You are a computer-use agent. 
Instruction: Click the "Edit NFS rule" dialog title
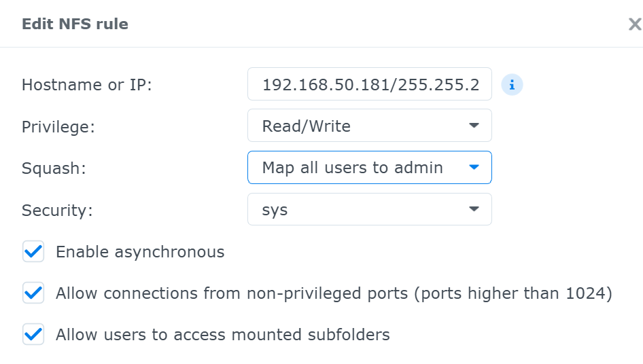(75, 24)
